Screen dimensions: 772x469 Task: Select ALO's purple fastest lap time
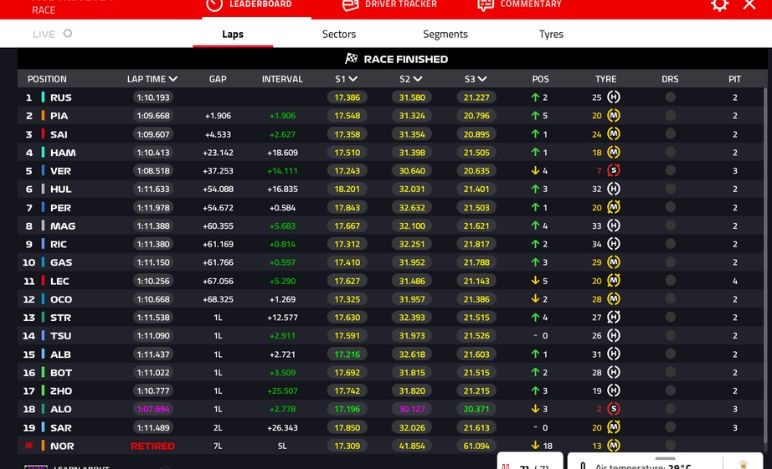153,409
